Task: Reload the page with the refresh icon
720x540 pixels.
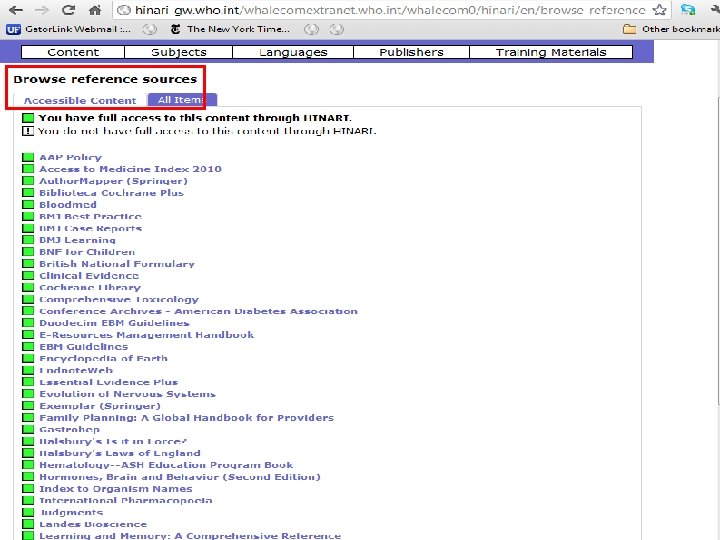Action: pyautogui.click(x=68, y=10)
